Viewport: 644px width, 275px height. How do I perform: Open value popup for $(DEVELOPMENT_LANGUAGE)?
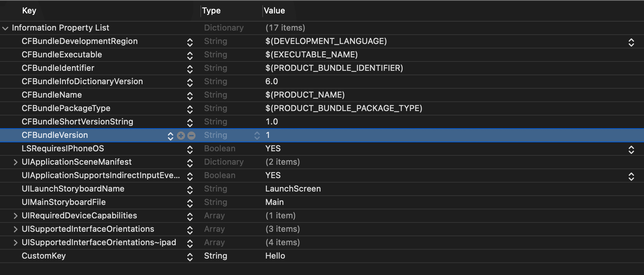pyautogui.click(x=631, y=42)
